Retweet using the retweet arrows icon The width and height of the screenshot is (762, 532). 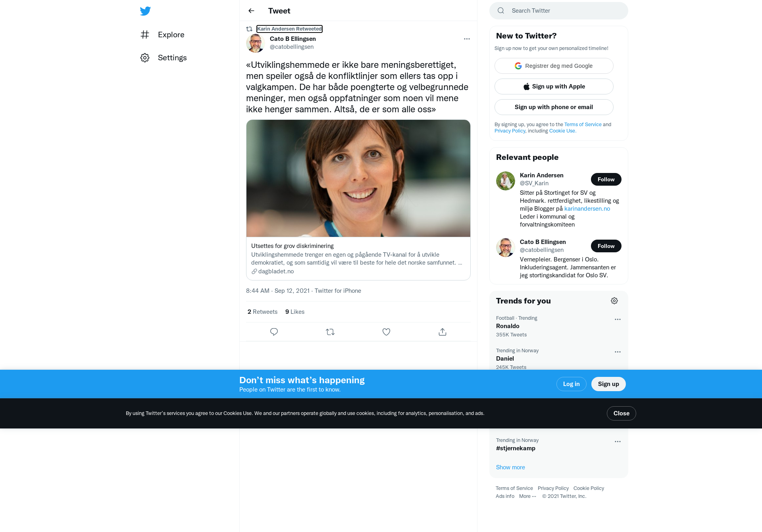(x=330, y=332)
